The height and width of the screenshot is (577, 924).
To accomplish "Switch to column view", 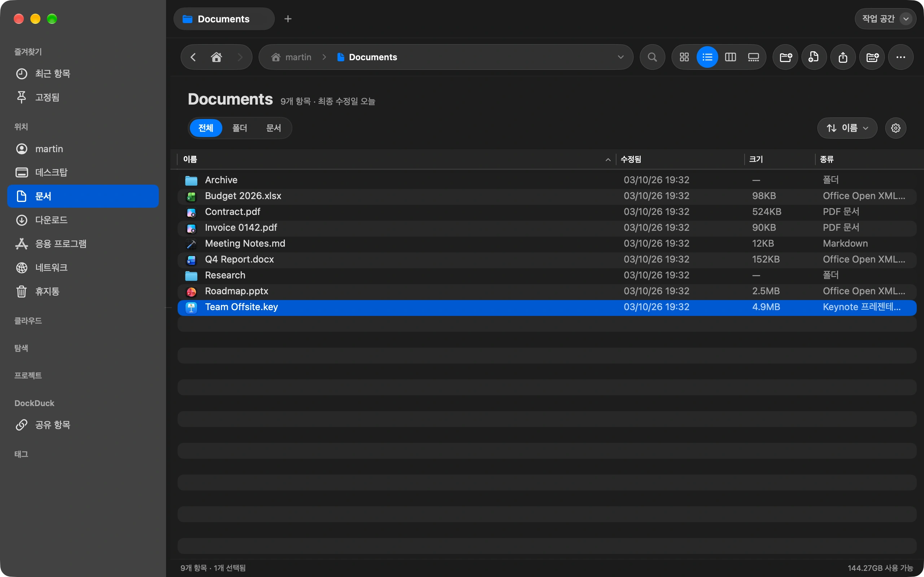I will (x=730, y=57).
